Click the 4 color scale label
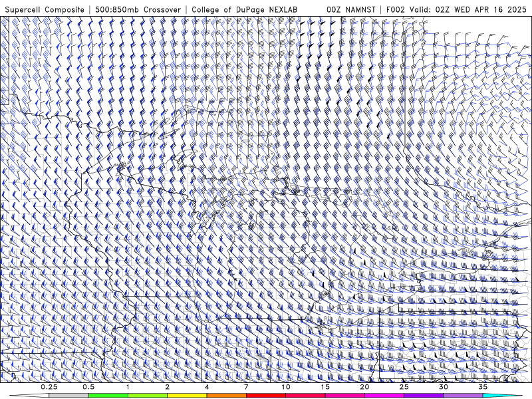The image size is (532, 399). click(x=207, y=387)
